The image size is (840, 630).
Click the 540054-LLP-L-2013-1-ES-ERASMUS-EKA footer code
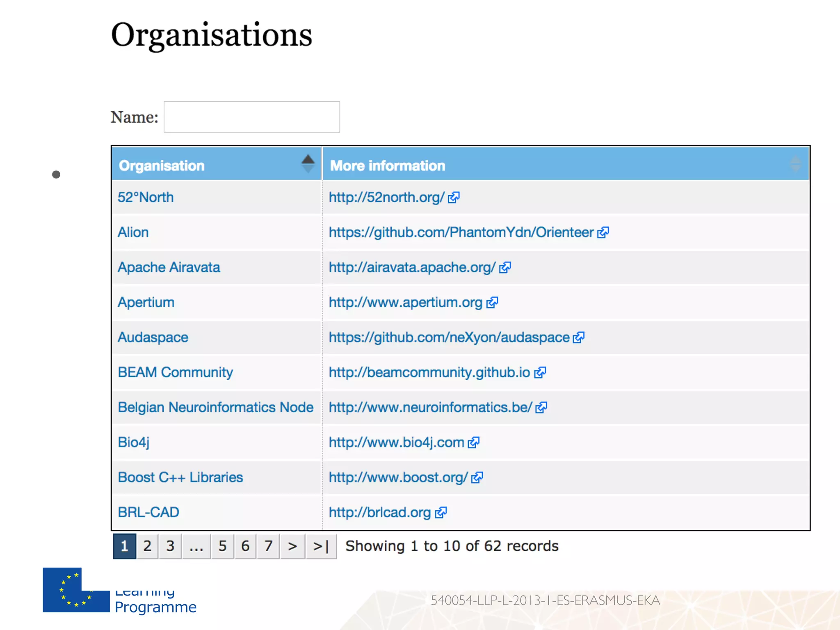pos(546,600)
